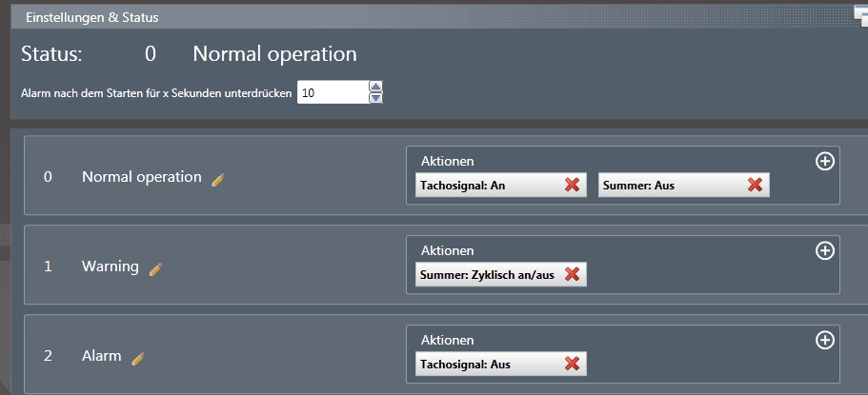Click the pencil icon beside Alarm
Image resolution: width=868 pixels, height=395 pixels.
138,358
